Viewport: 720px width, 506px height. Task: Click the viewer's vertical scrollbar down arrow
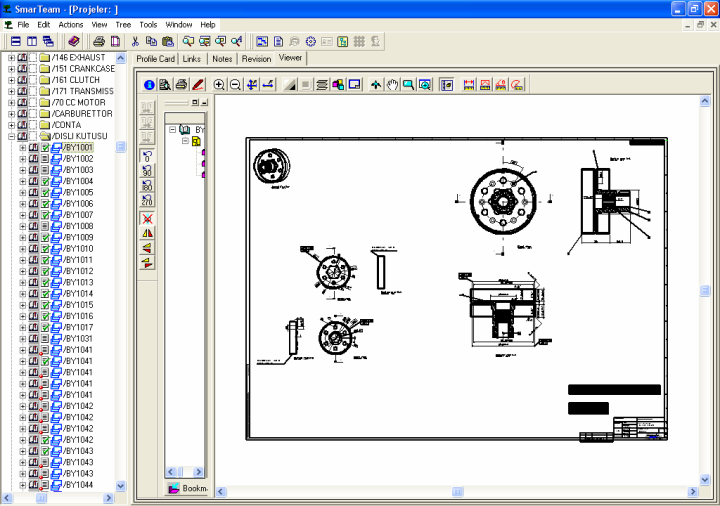click(705, 479)
